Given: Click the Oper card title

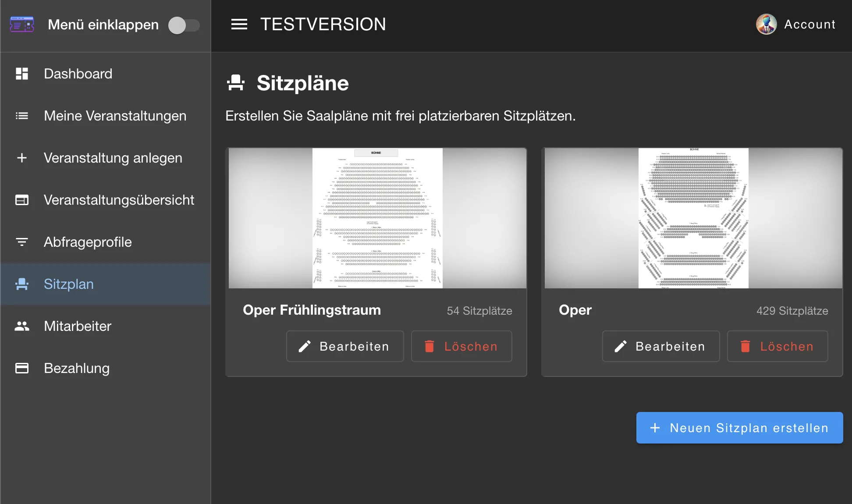Looking at the screenshot, I should (575, 310).
